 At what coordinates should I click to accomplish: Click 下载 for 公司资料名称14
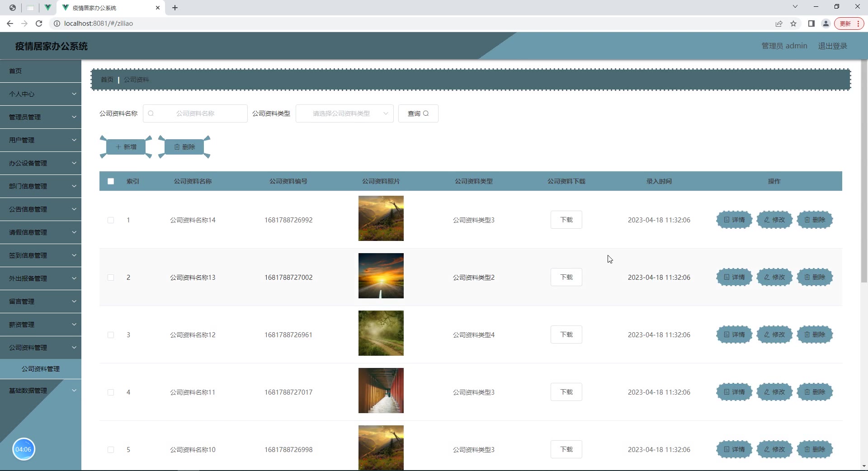coord(566,220)
